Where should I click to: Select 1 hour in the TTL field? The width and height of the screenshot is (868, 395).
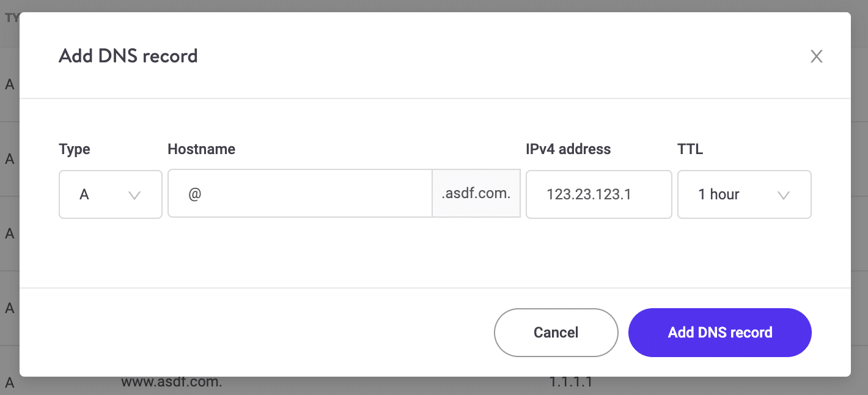(x=720, y=194)
